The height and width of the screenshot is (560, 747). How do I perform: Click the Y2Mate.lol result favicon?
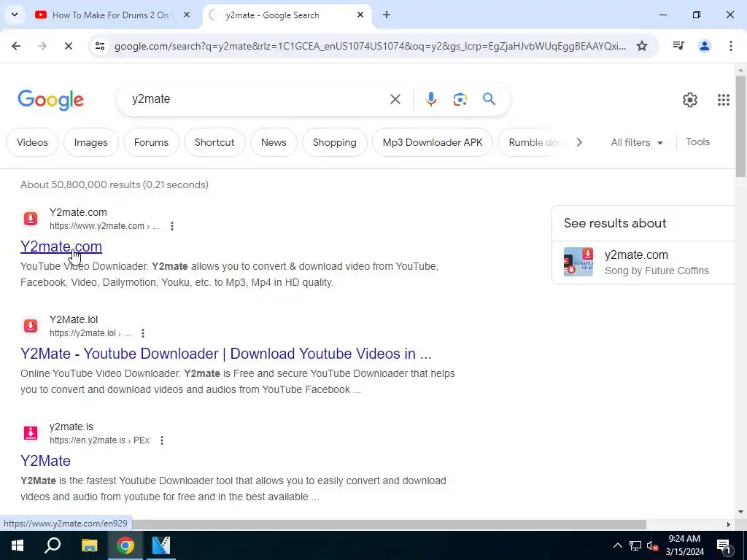click(x=31, y=326)
